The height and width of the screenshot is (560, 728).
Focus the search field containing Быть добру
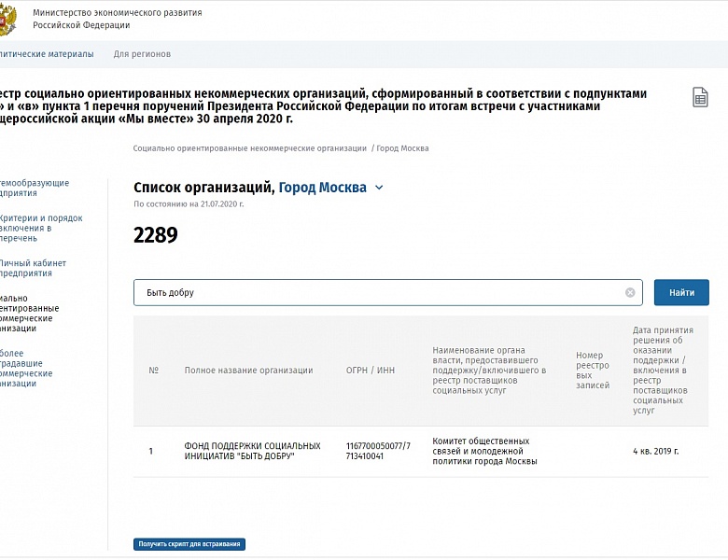point(387,292)
